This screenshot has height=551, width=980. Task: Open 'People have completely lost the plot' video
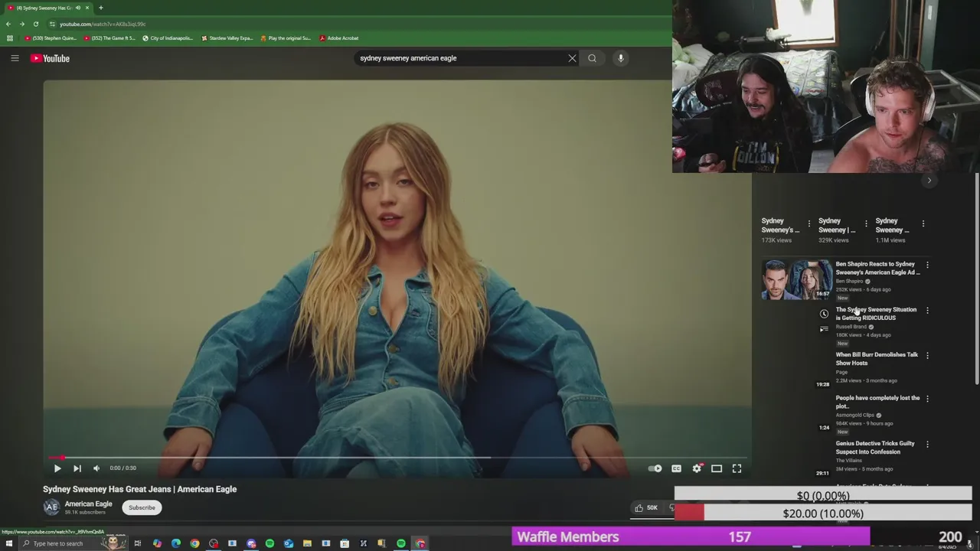pos(877,402)
